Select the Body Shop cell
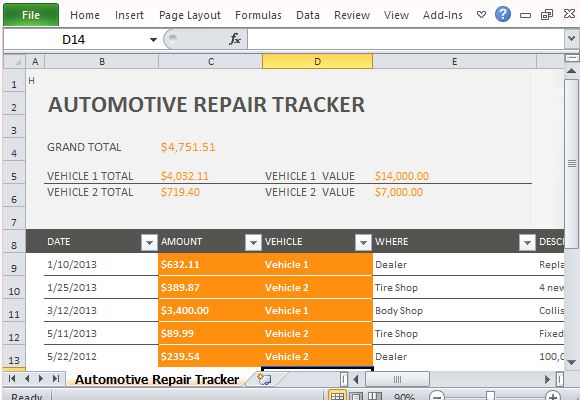 point(454,310)
